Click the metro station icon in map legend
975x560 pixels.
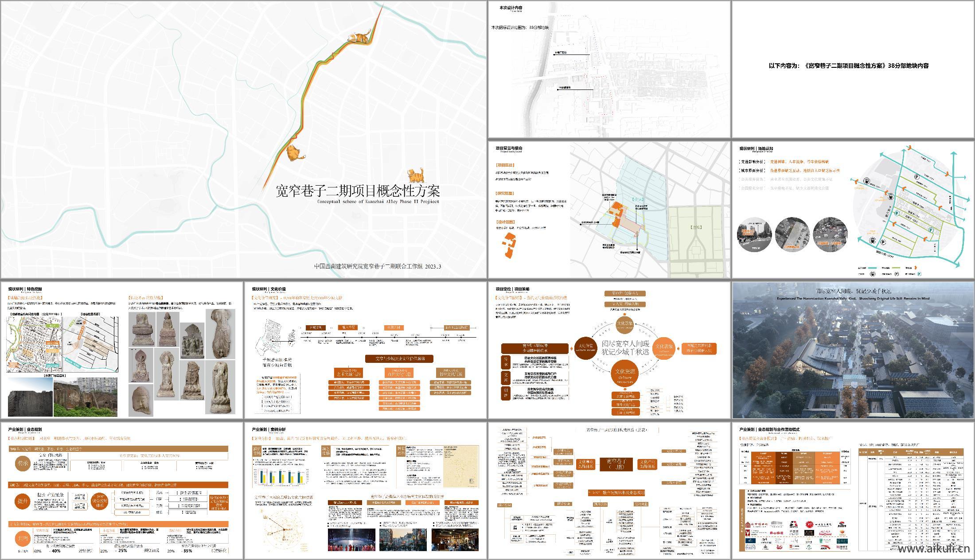click(x=873, y=274)
